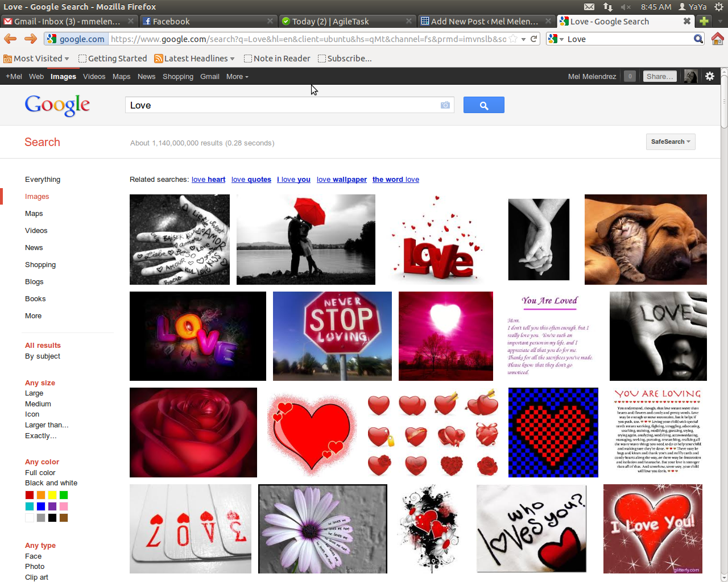Open the 'love quotes' related search
Image resolution: width=728 pixels, height=582 pixels.
click(x=251, y=180)
